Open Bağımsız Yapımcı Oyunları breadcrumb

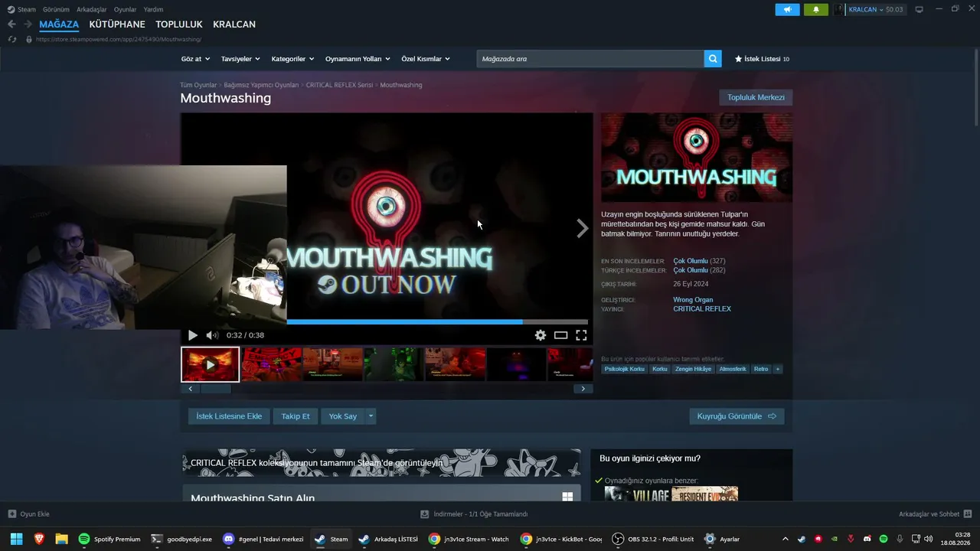pyautogui.click(x=261, y=85)
